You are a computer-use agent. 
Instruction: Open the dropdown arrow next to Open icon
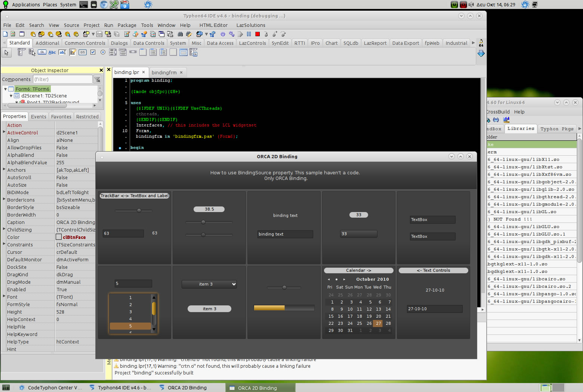click(93, 34)
